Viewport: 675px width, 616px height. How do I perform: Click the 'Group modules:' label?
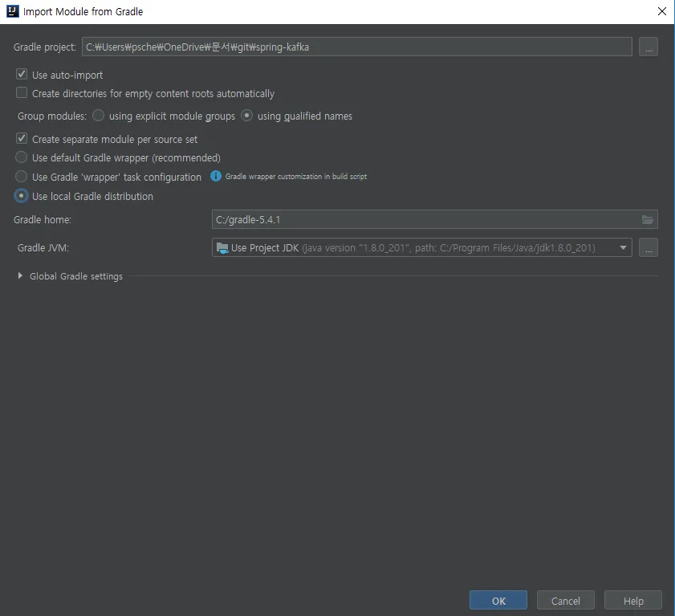pos(52,116)
